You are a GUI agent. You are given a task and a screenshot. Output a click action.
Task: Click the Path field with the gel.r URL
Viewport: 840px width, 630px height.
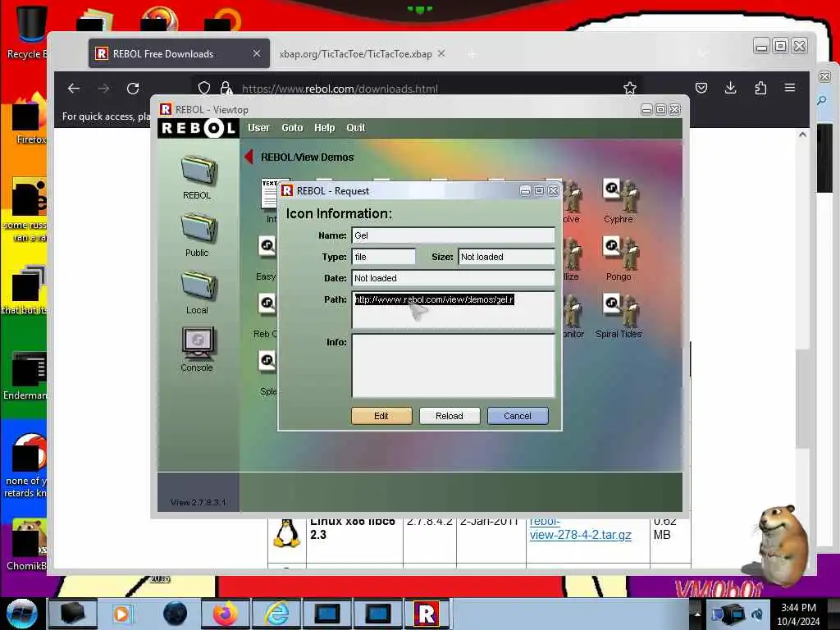pos(453,309)
